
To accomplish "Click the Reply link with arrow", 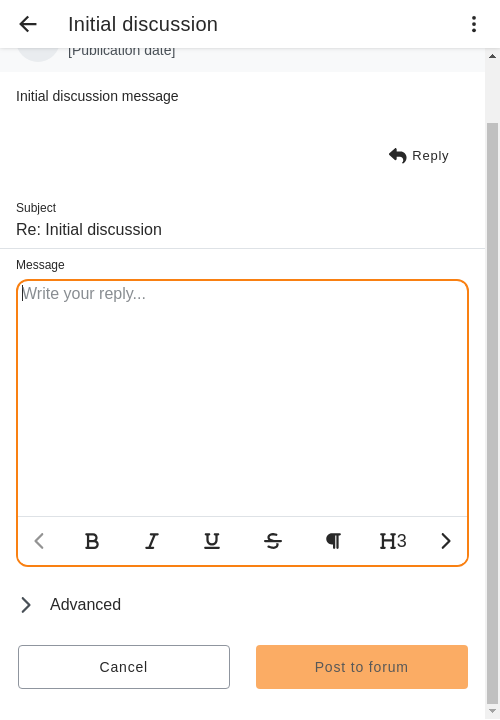I will (418, 156).
